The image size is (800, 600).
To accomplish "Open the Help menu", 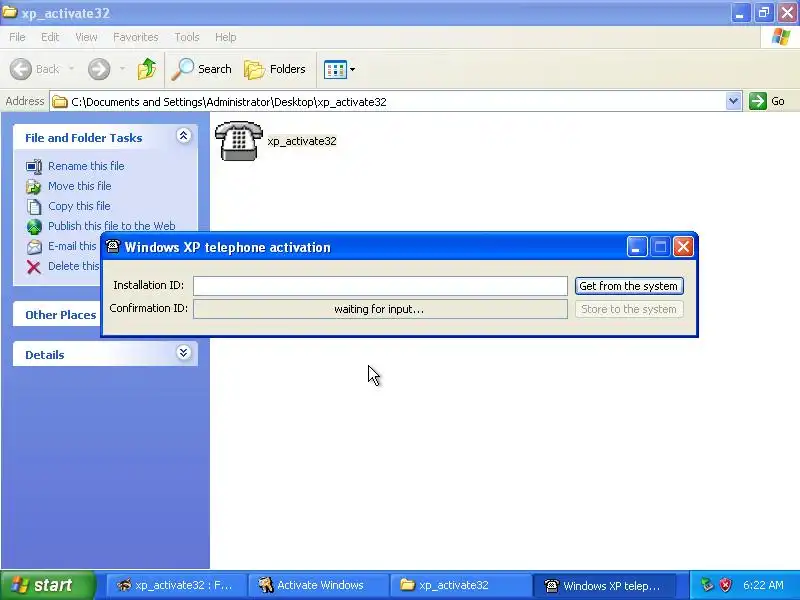I will point(225,37).
